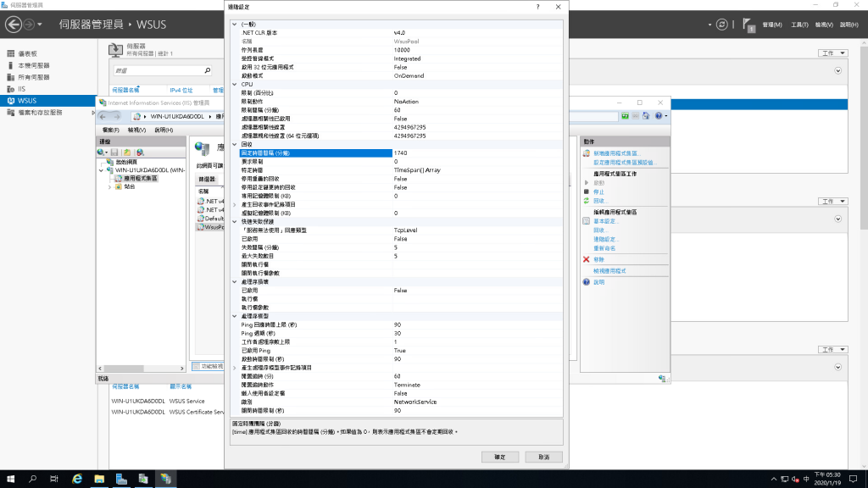
Task: Select 應用程式集區 in the IIS tree
Action: click(141, 179)
